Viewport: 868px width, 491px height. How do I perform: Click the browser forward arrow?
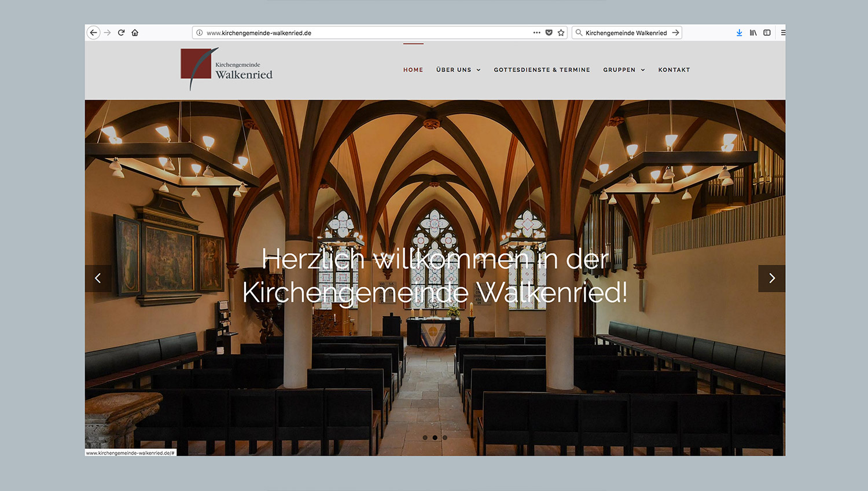click(107, 33)
